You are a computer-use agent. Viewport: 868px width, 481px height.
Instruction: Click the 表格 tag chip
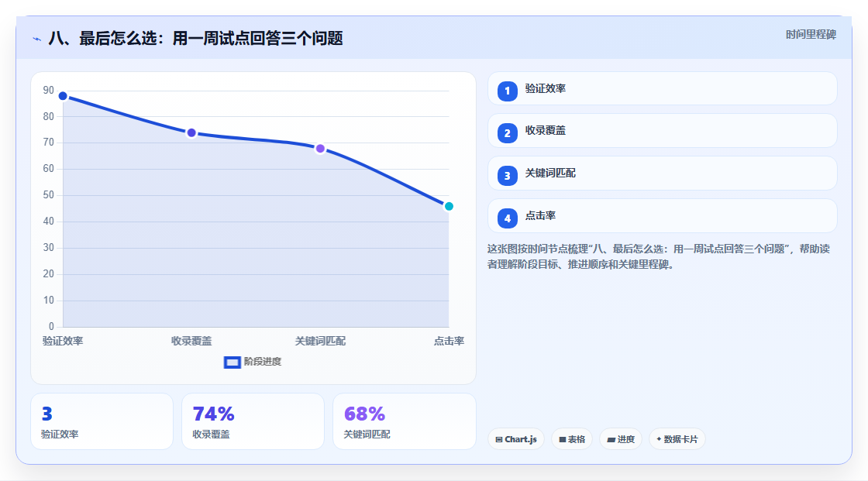coord(572,439)
